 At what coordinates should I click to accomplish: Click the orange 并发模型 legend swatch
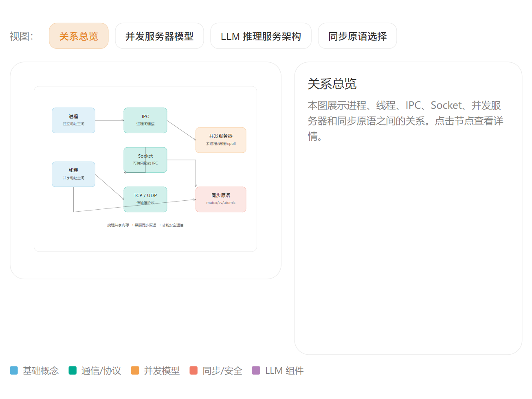click(135, 370)
